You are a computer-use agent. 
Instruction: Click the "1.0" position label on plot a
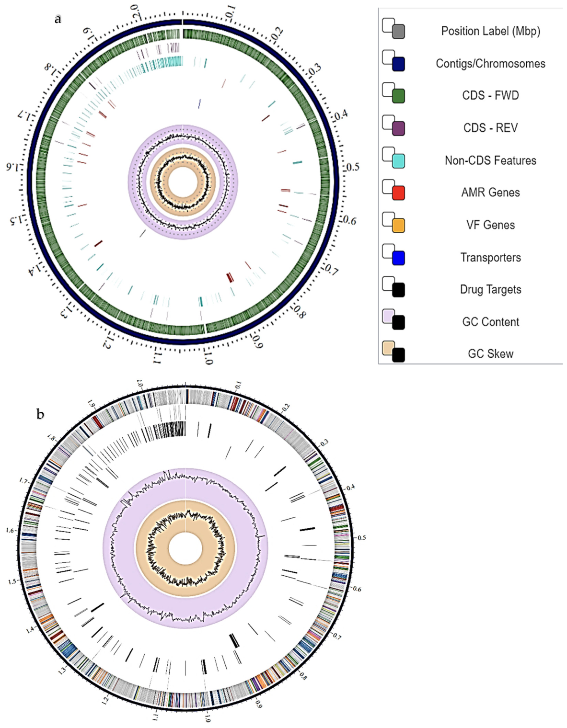(208, 358)
